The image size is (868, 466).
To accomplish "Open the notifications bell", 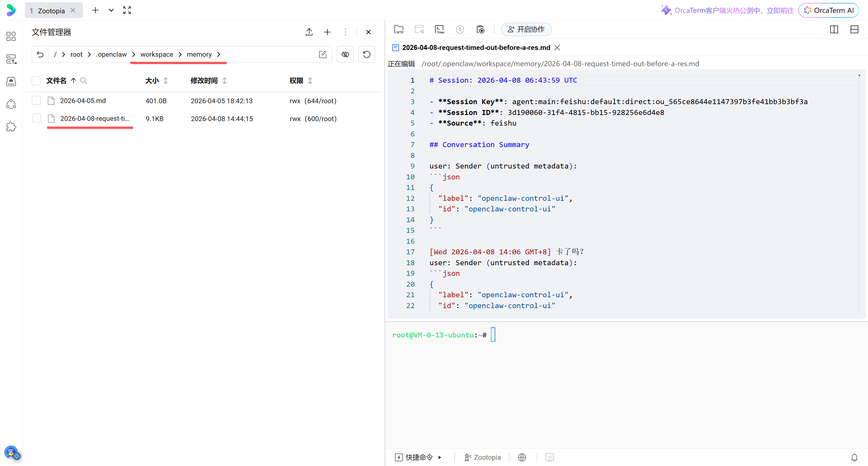I will point(854,457).
